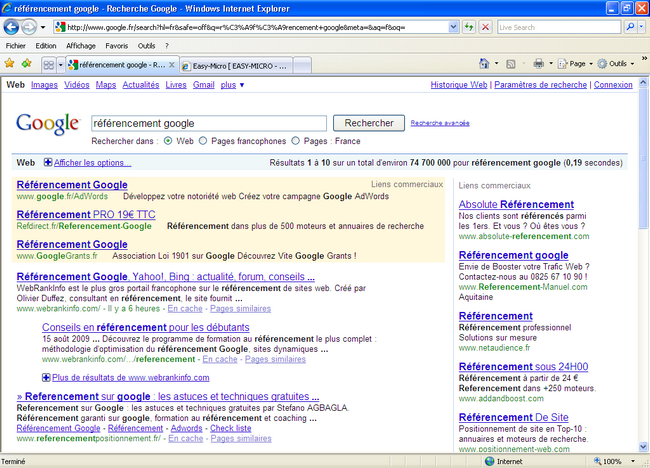
Task: Refresh the page with the green arrows icon
Action: pos(469,27)
